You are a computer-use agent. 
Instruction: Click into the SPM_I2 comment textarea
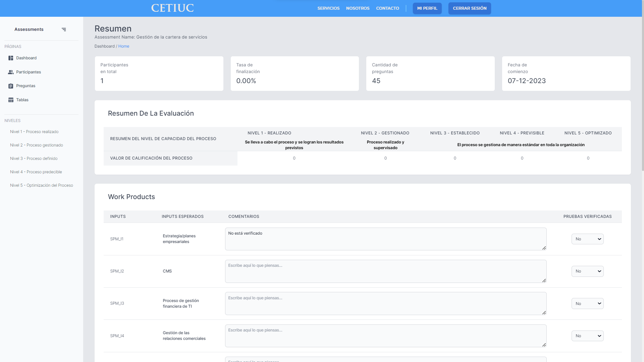tap(385, 271)
